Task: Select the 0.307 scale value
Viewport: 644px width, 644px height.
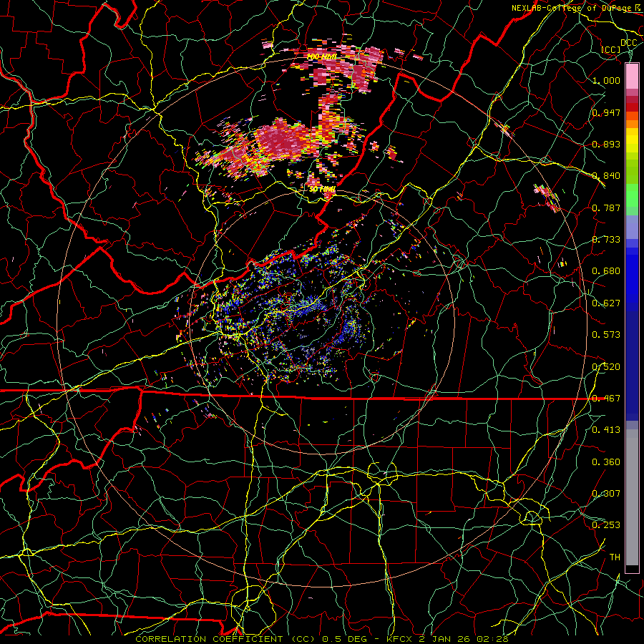Action: 606,494
